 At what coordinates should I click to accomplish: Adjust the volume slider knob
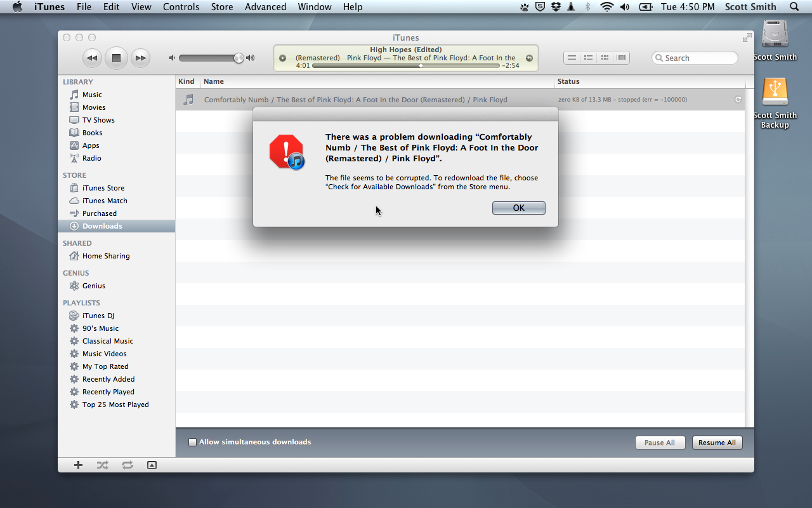click(x=239, y=58)
